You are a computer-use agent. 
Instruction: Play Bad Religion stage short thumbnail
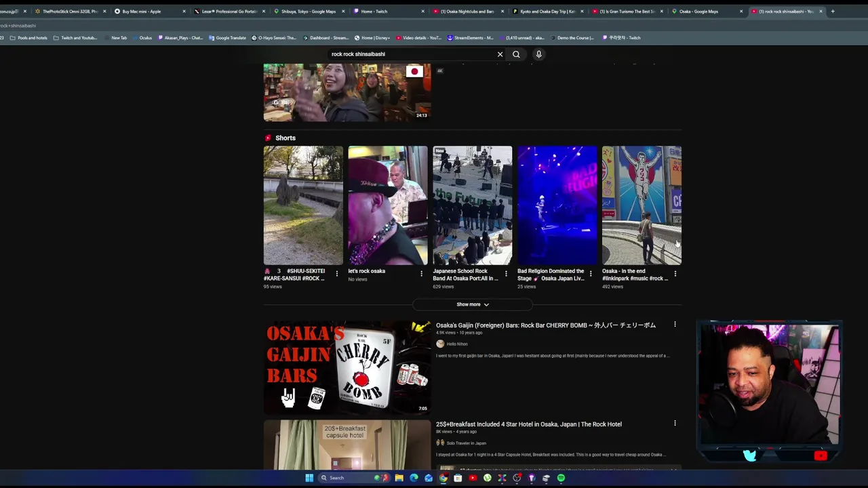click(557, 205)
